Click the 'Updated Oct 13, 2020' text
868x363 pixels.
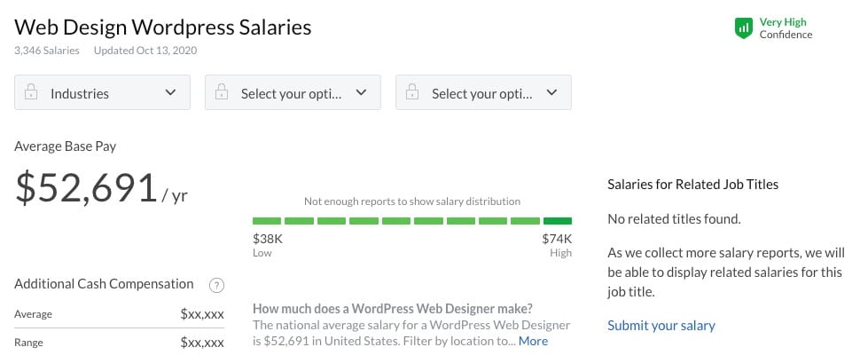pyautogui.click(x=145, y=51)
